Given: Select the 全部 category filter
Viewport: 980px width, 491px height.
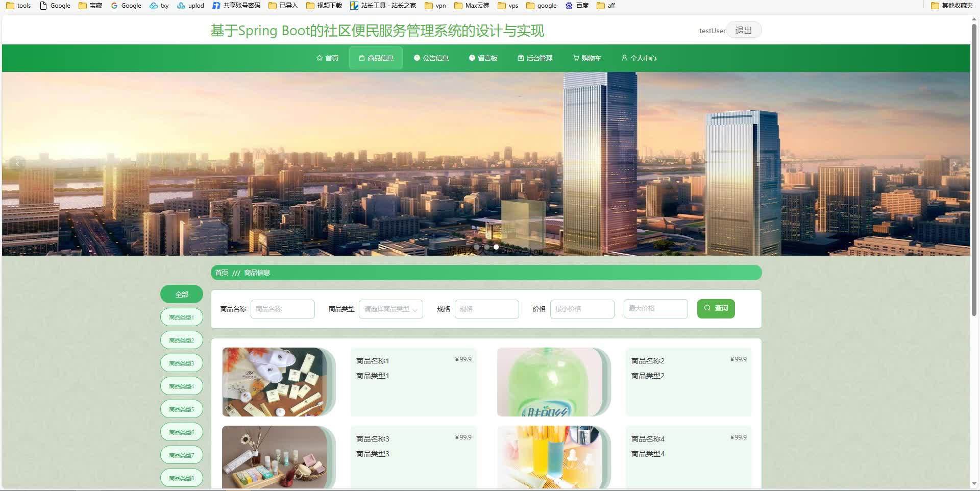Looking at the screenshot, I should 182,294.
